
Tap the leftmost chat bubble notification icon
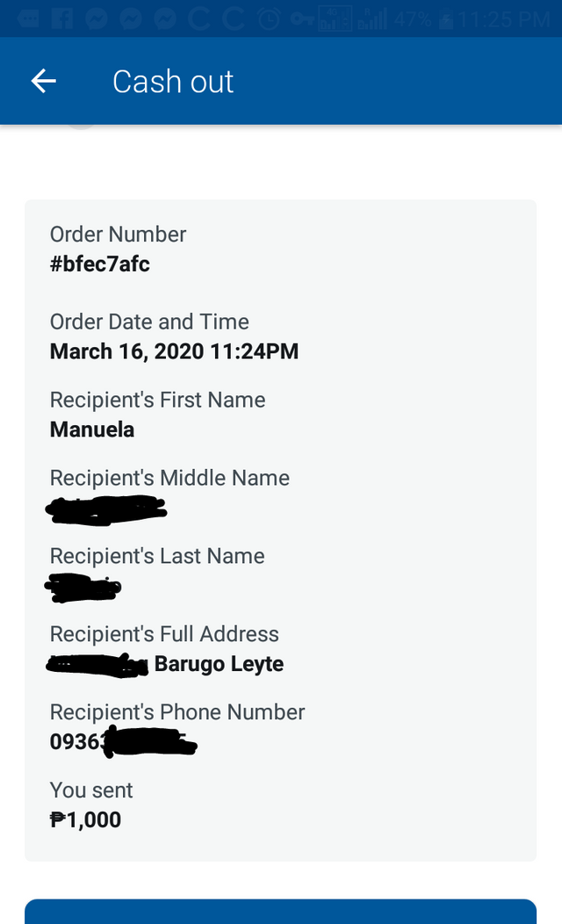point(29,18)
